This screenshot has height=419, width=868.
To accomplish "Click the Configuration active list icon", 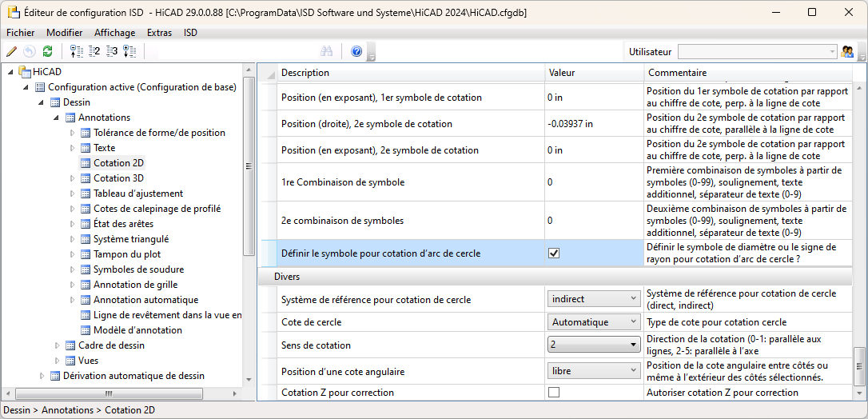I will 39,87.
